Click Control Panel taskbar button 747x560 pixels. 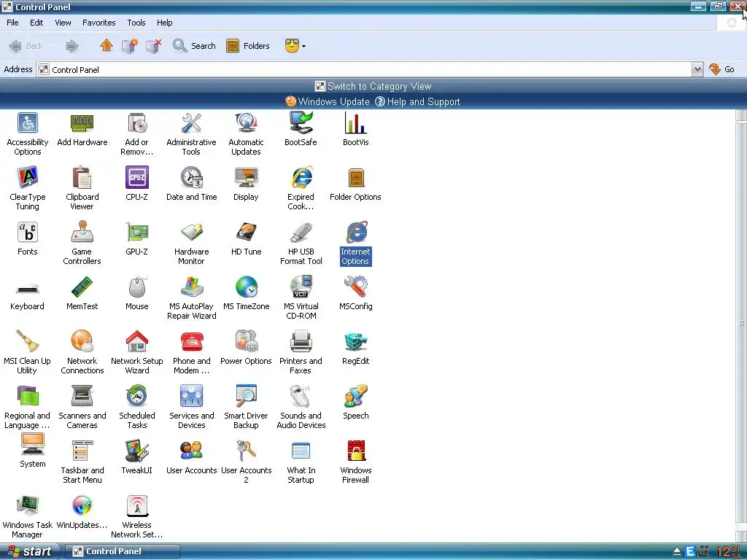pos(123,551)
